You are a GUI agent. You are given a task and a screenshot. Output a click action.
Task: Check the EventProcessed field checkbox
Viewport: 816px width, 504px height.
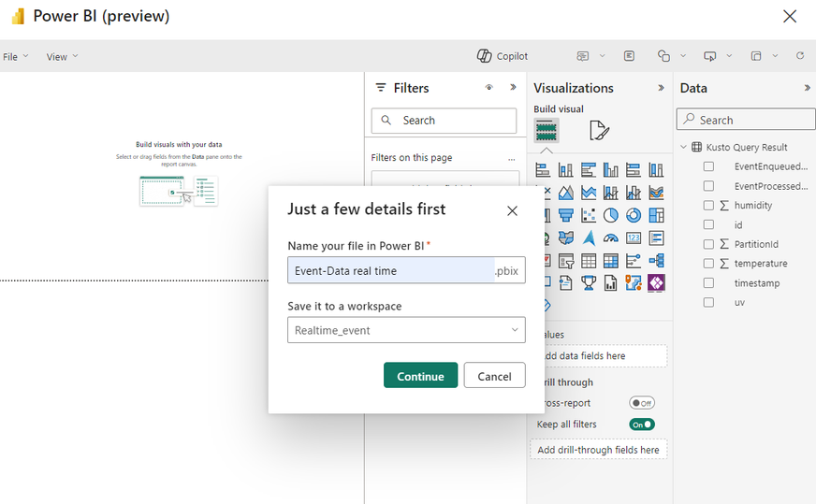(708, 186)
